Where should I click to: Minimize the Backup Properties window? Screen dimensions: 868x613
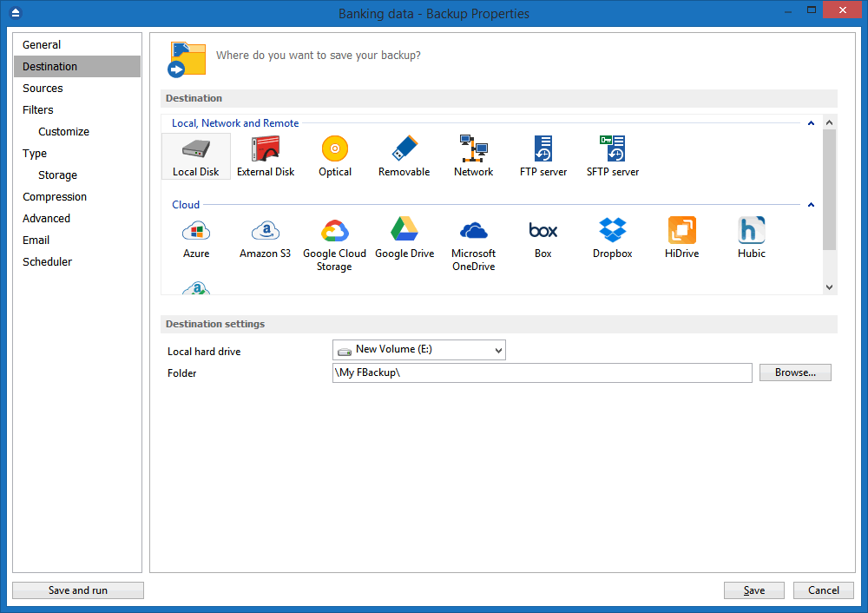[x=788, y=11]
